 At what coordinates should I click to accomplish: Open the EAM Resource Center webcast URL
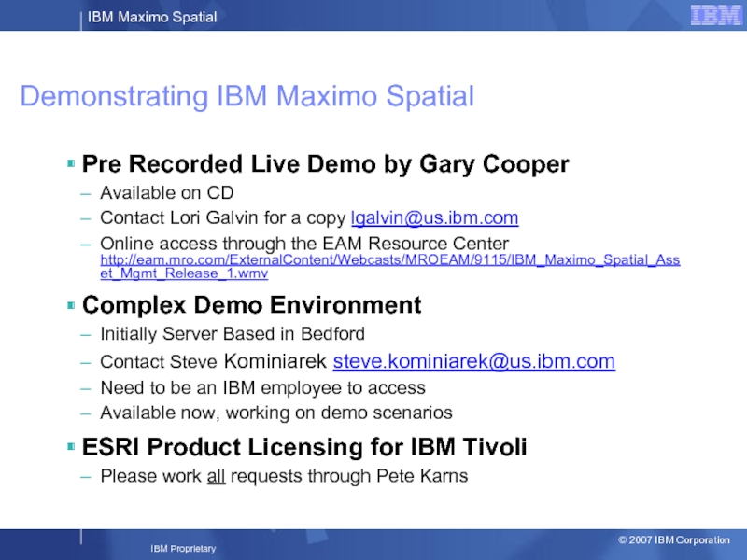point(389,267)
